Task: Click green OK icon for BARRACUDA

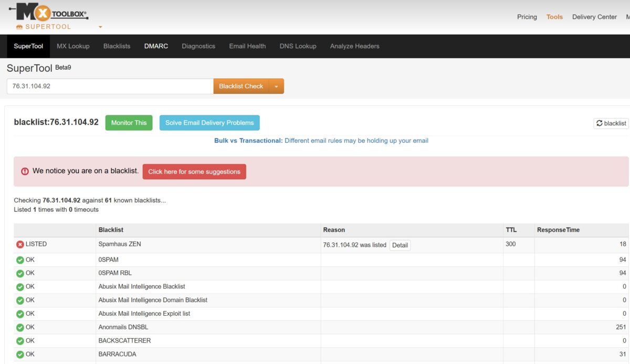Action: 20,355
